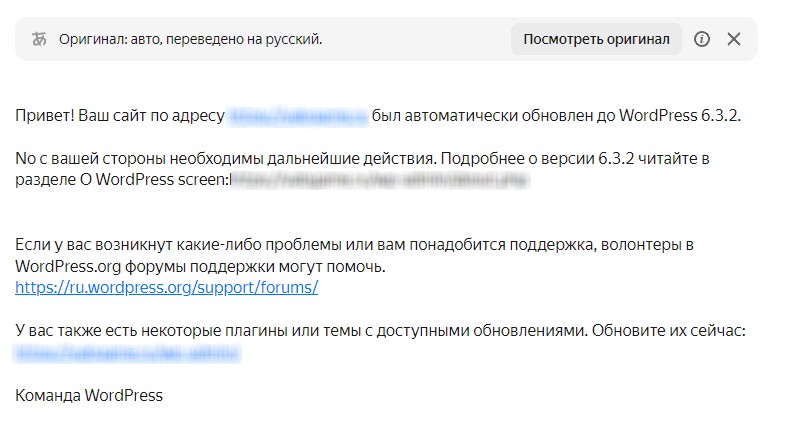Click the 'Привет!' greeting word

pos(45,116)
